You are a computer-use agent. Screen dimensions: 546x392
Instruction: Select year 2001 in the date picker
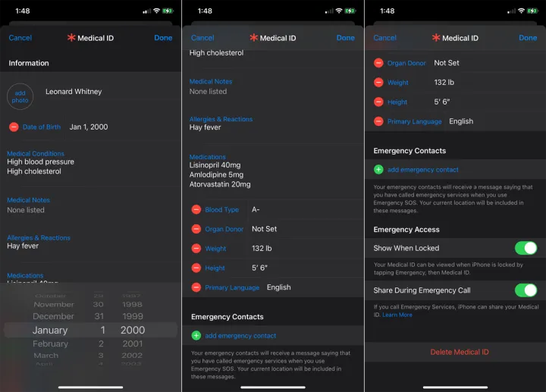point(132,343)
